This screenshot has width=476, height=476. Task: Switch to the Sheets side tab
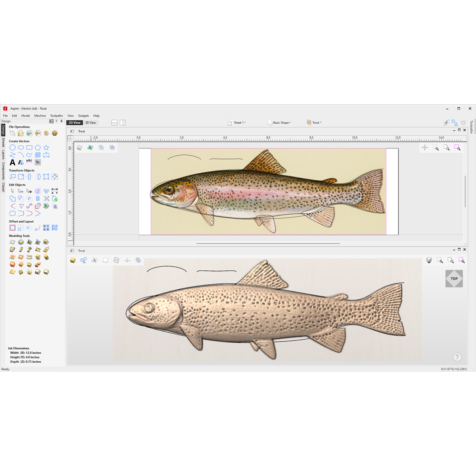pos(3,143)
